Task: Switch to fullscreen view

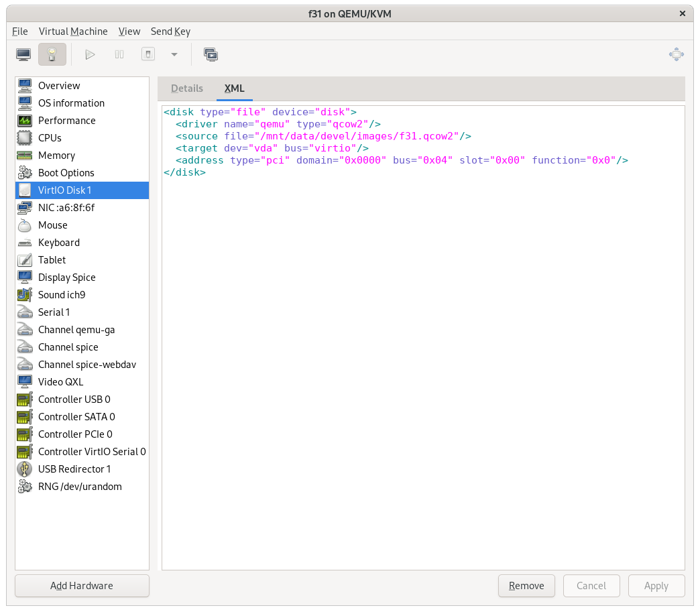Action: point(677,54)
